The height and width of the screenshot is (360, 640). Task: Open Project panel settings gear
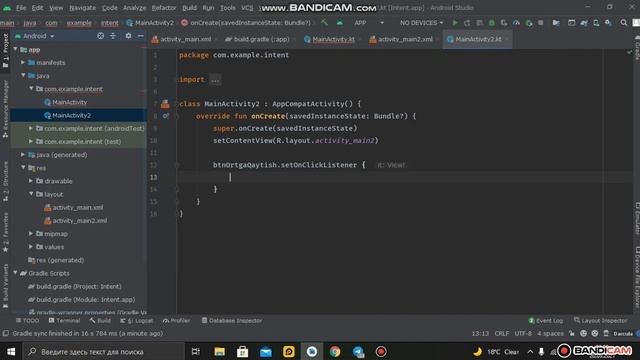(128, 36)
